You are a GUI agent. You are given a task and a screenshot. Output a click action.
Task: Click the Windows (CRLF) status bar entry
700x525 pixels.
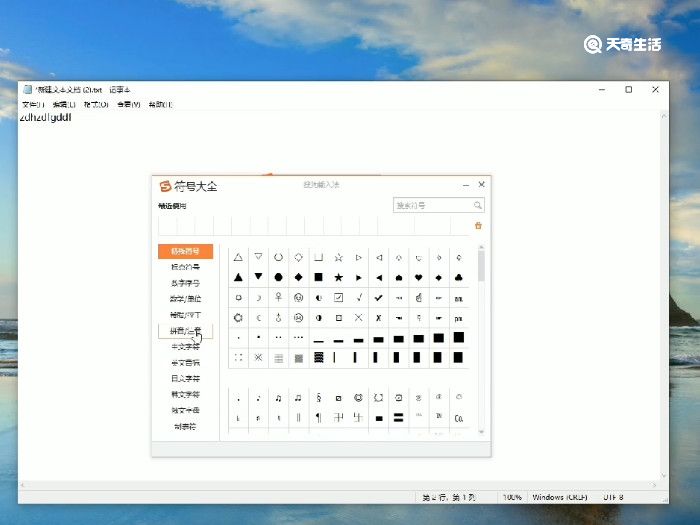point(559,497)
